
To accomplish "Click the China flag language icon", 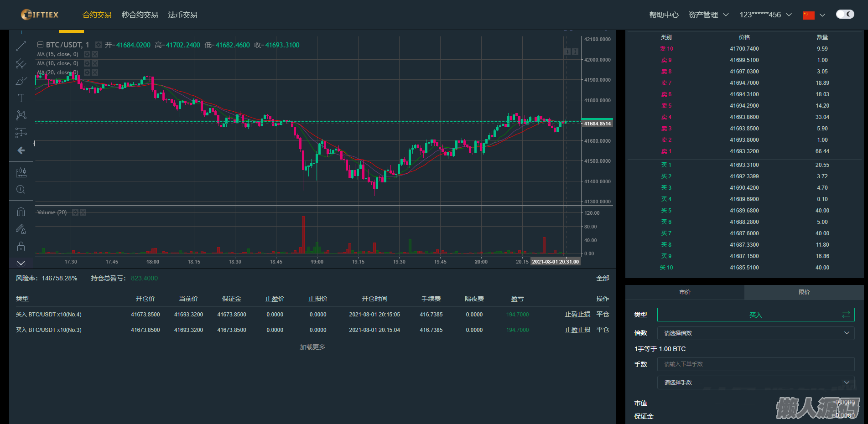I will (808, 15).
